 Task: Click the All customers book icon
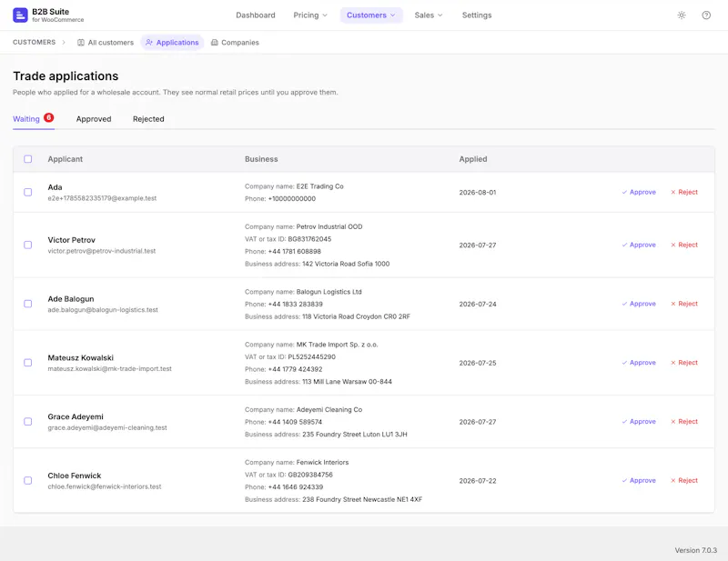pyautogui.click(x=81, y=42)
